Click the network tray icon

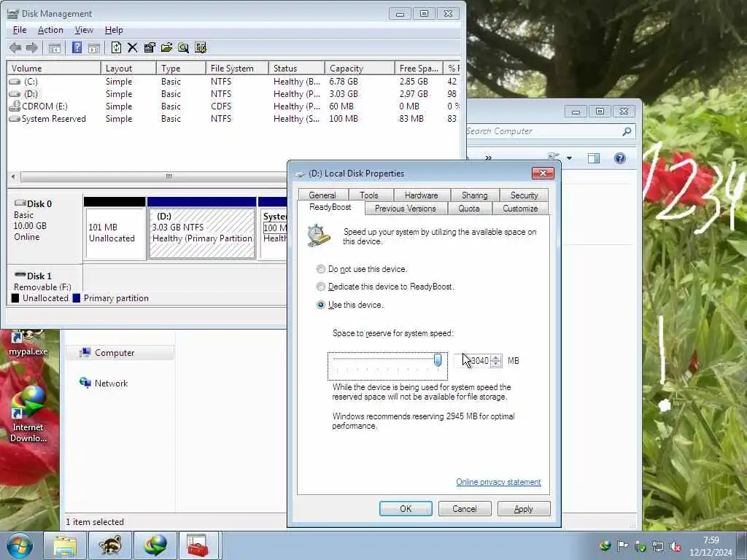click(658, 547)
